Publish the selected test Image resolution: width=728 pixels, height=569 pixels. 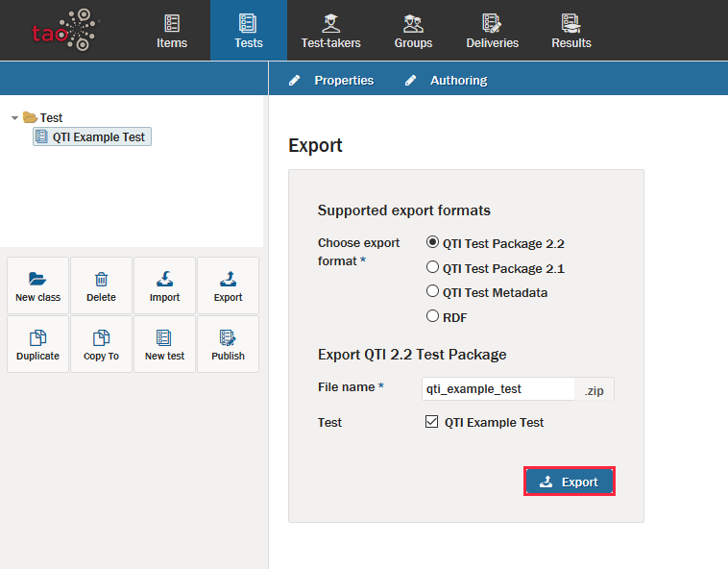pos(228,338)
